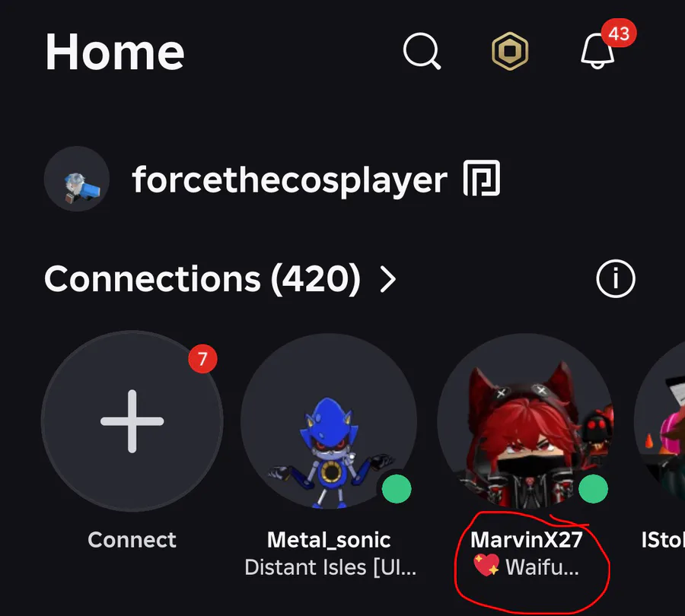685x616 pixels.
Task: Tap the Metal_sonic name label
Action: point(329,541)
